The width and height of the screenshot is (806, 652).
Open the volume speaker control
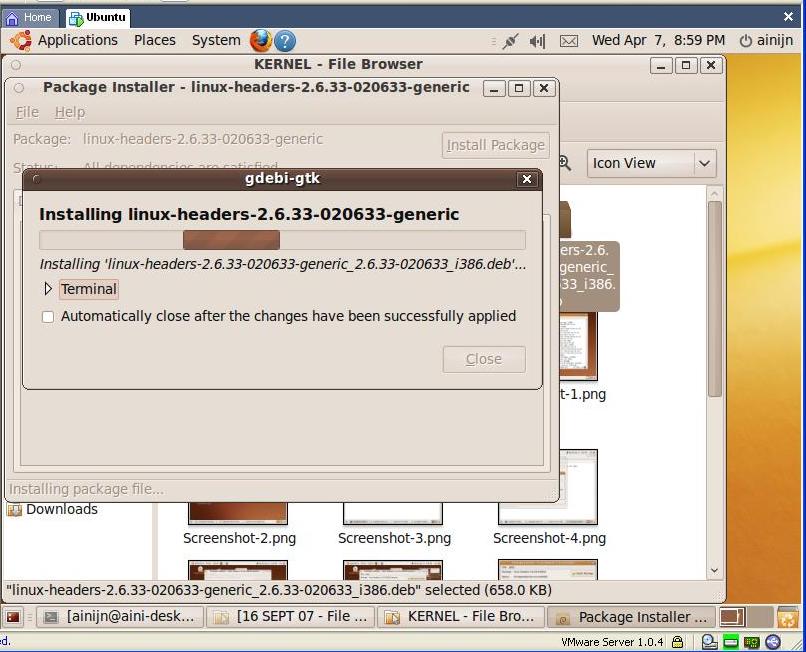pos(537,41)
